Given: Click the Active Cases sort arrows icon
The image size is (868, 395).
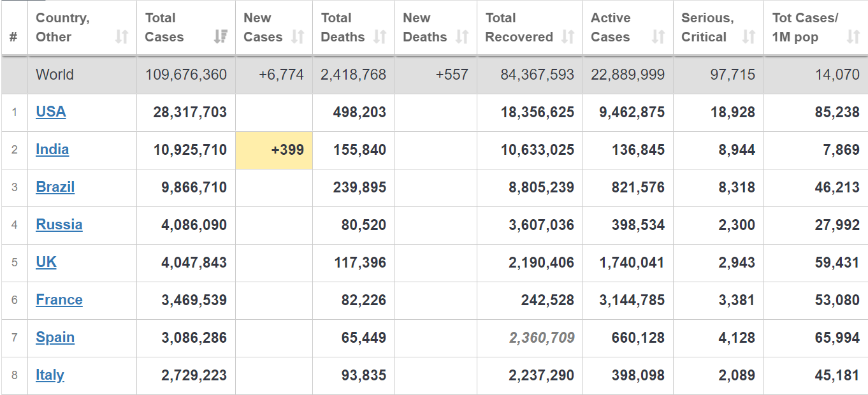Looking at the screenshot, I should click(x=658, y=38).
